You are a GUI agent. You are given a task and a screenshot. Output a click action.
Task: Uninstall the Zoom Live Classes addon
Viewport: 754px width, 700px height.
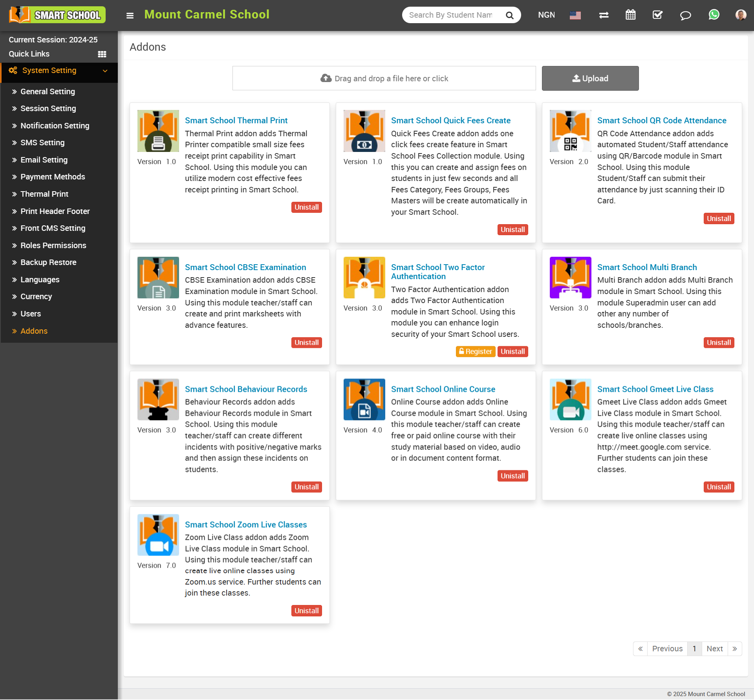coord(306,610)
